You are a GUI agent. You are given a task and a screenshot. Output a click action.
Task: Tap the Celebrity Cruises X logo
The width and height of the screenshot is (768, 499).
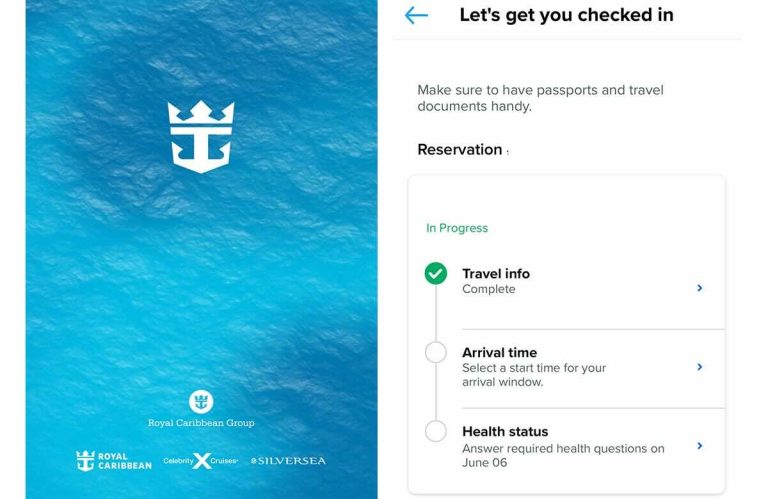201,461
